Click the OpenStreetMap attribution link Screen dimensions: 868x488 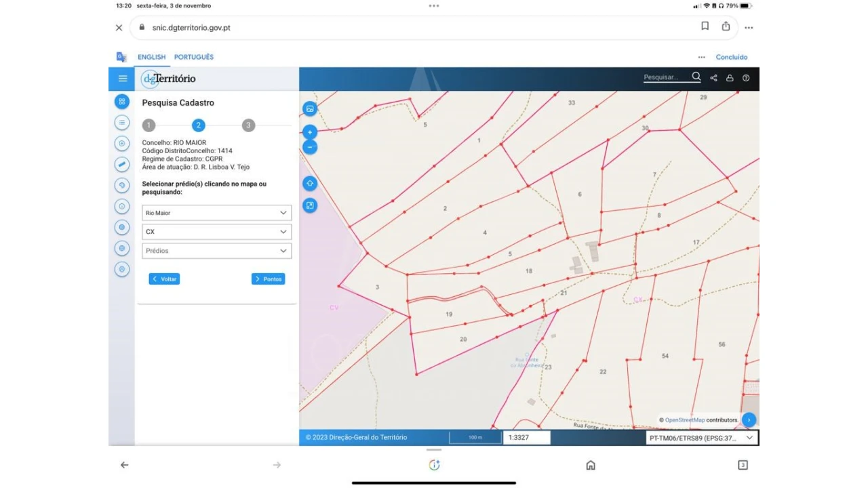(x=684, y=420)
